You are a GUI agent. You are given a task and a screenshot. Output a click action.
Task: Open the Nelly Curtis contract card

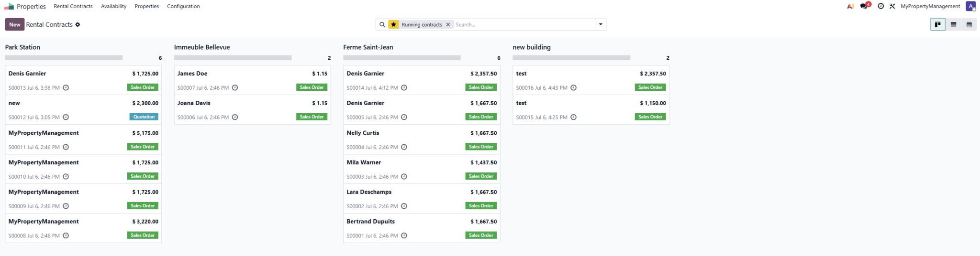[422, 139]
